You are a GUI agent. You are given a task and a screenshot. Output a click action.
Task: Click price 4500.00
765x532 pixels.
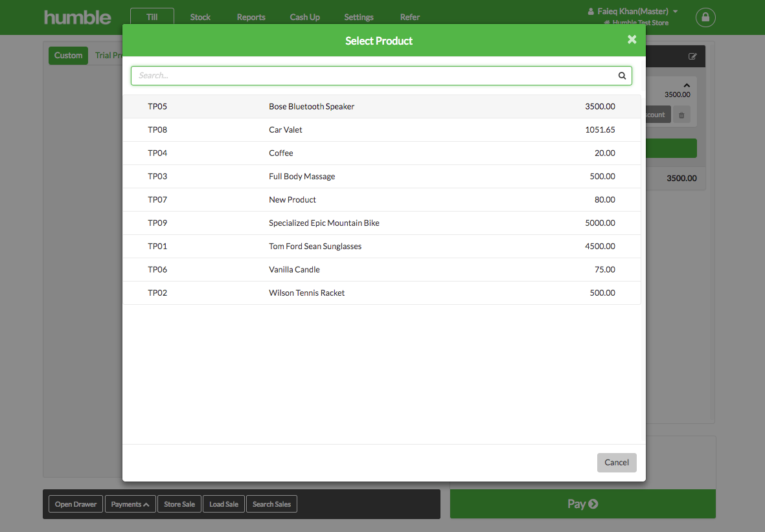pos(600,246)
